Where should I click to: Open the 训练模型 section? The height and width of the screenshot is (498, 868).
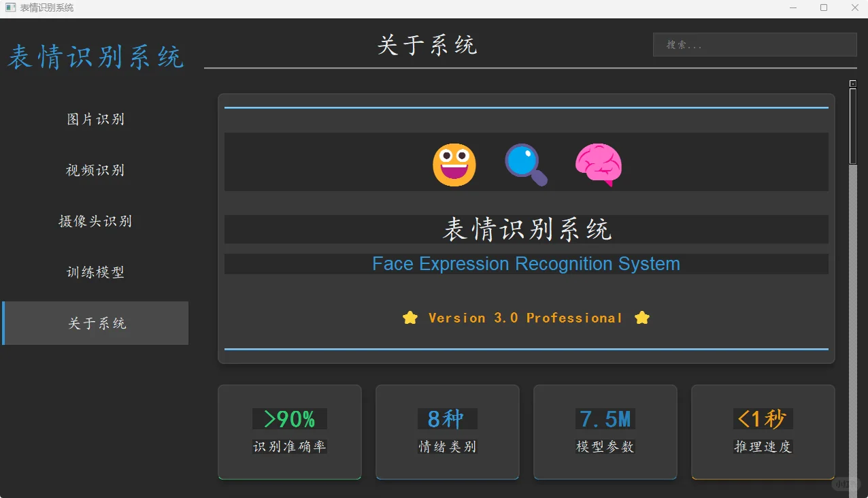coord(95,272)
